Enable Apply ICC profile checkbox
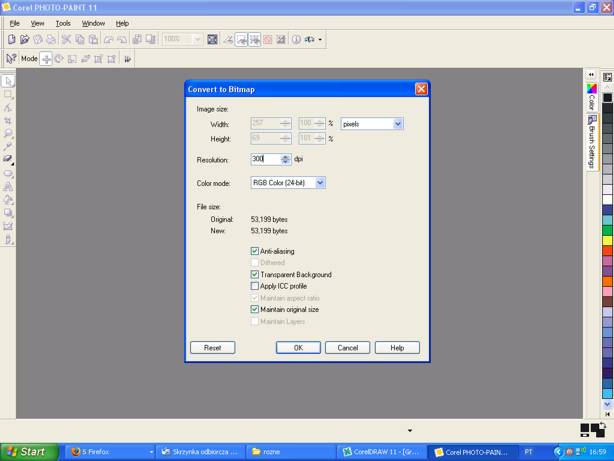614x461 pixels. pos(255,286)
